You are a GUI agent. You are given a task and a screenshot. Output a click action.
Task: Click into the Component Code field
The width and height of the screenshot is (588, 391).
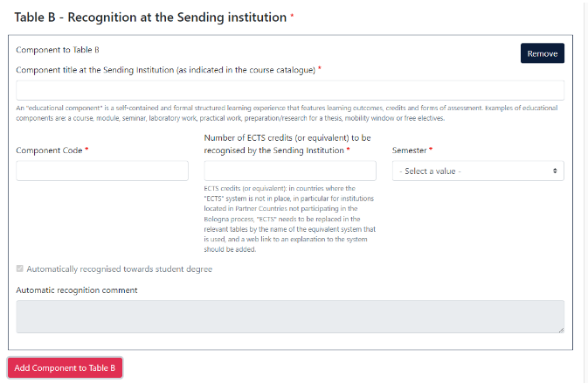[x=102, y=171]
